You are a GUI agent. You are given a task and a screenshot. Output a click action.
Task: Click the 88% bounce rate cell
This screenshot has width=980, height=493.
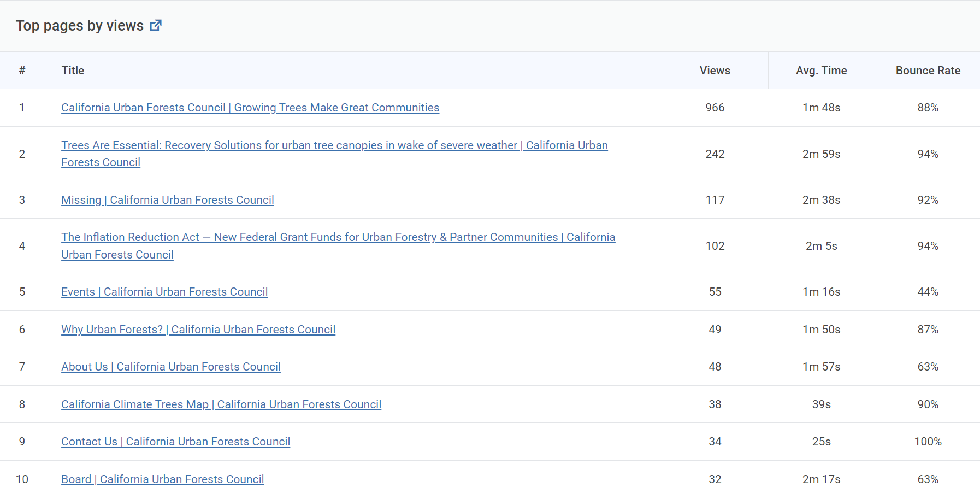(928, 108)
